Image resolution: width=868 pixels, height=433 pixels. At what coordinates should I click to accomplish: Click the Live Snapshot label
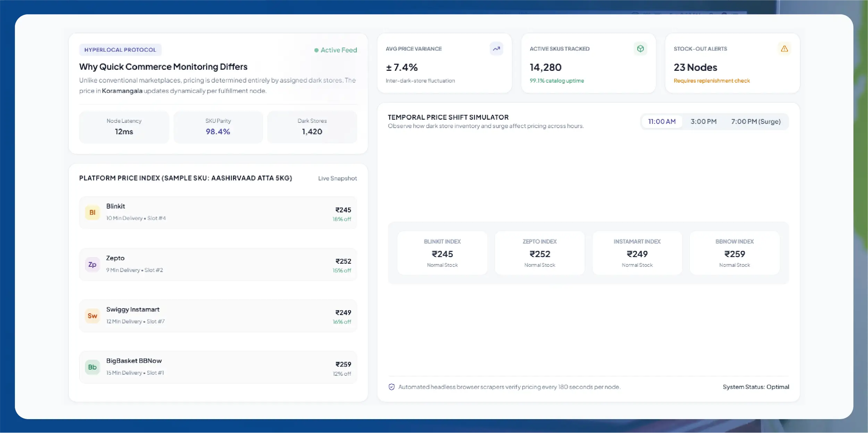pos(337,178)
